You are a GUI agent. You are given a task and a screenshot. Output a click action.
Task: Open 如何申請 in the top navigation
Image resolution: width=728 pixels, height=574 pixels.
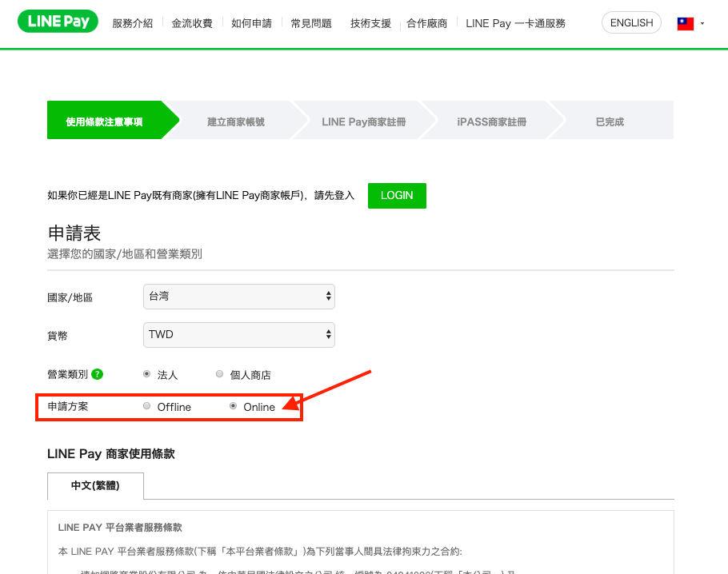click(252, 23)
